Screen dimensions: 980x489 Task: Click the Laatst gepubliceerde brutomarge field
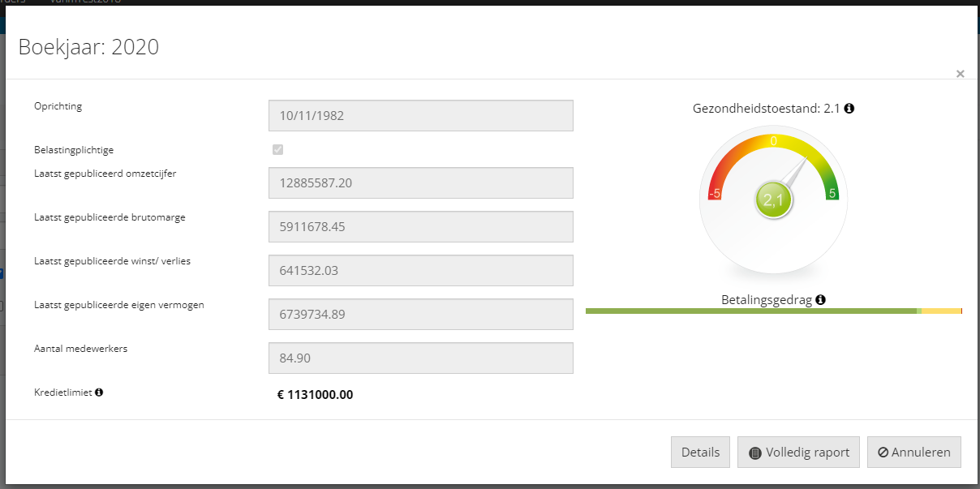tap(421, 227)
